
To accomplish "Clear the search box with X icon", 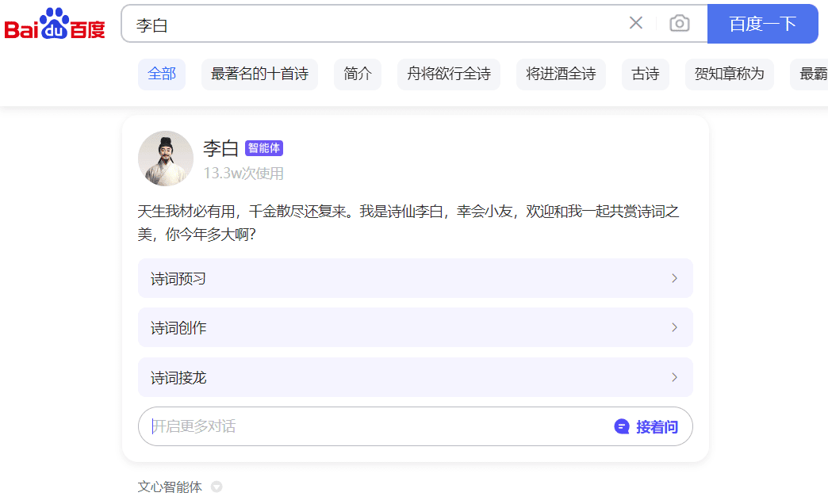I will 636,23.
